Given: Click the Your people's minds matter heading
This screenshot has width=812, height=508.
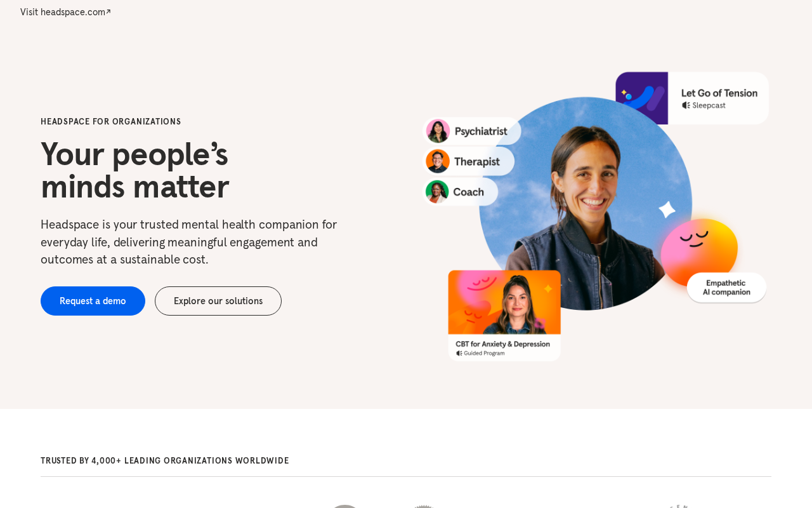Looking at the screenshot, I should [134, 170].
